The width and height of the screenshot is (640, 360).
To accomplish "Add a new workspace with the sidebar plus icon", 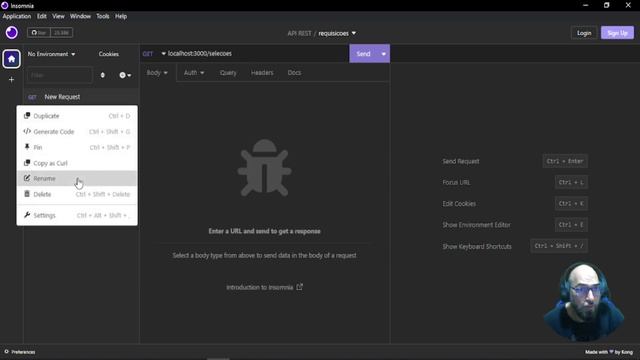I will point(11,80).
